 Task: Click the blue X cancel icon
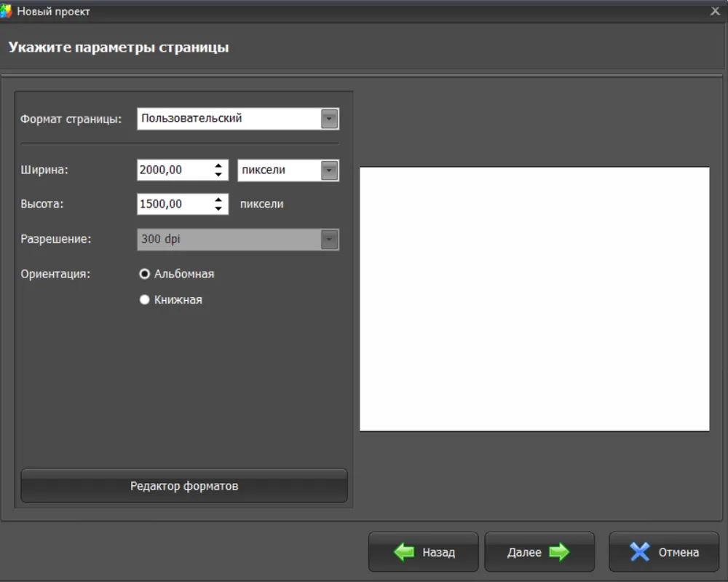[x=639, y=552]
